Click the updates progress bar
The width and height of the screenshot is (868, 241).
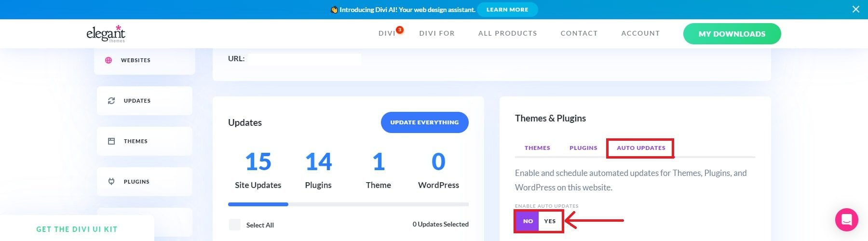pos(348,204)
